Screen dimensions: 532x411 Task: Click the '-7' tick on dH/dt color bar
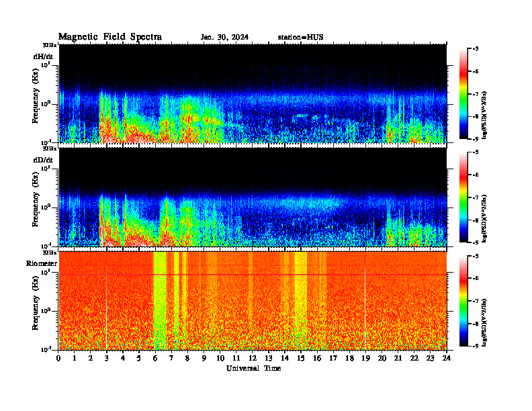[475, 94]
